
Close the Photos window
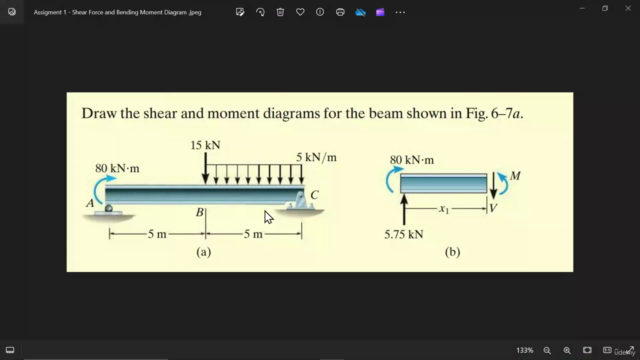(x=628, y=8)
